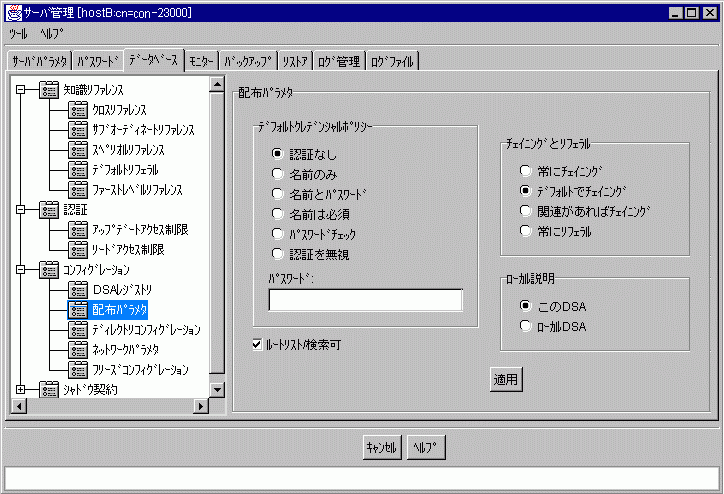This screenshot has width=724, height=494.
Task: Switch to the バックアップ tab
Action: (248, 61)
